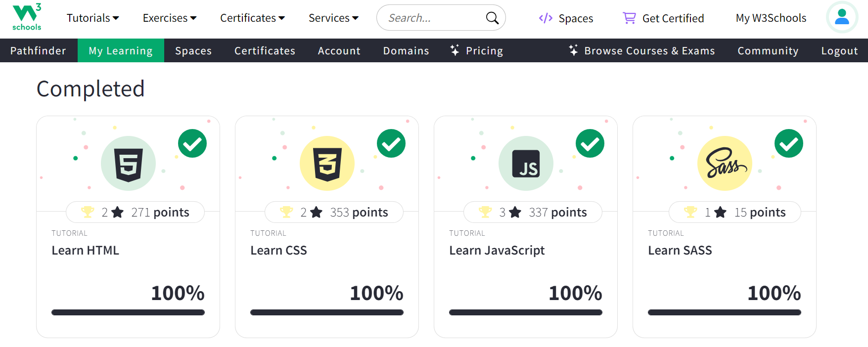Click the Sass logo icon
This screenshot has width=868, height=347.
point(726,163)
